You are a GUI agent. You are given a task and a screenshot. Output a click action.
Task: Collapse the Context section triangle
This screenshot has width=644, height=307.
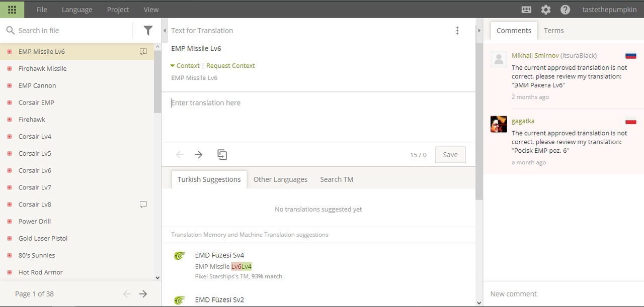(173, 66)
